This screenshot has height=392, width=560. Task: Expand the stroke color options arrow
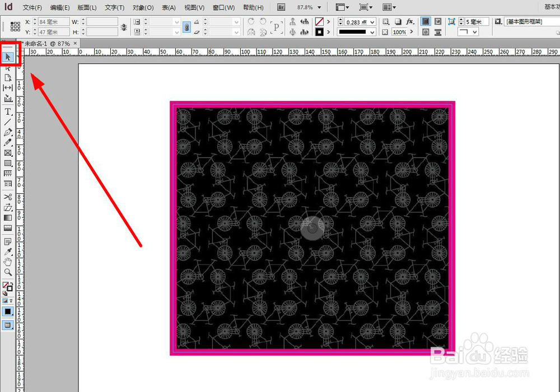coord(329,32)
